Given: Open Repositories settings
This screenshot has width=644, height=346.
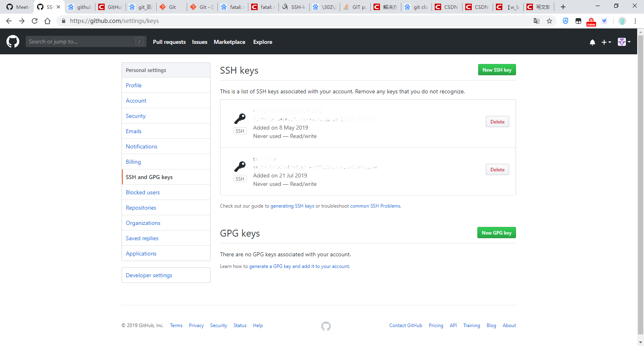Looking at the screenshot, I should coord(166,208).
